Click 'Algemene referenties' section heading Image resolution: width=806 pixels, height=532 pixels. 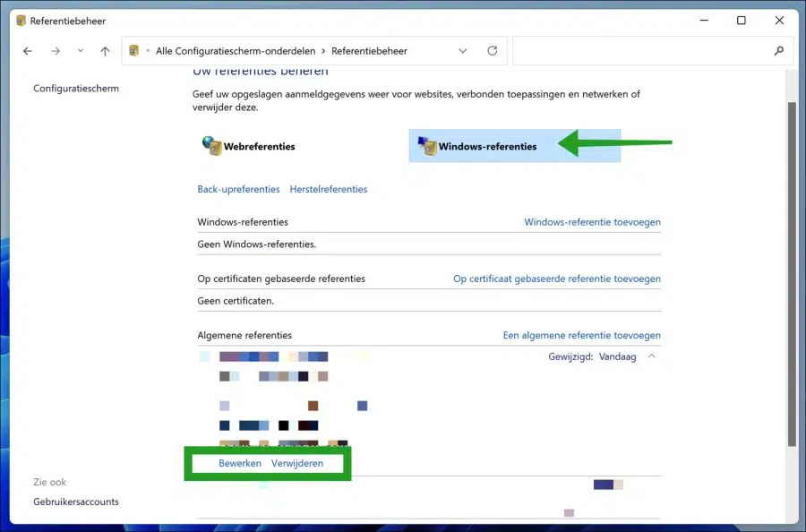(244, 335)
